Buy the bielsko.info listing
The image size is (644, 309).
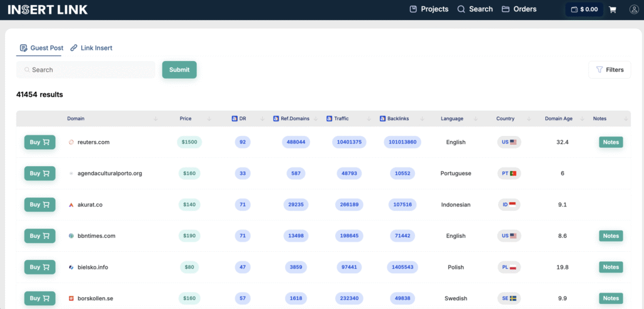click(x=40, y=267)
